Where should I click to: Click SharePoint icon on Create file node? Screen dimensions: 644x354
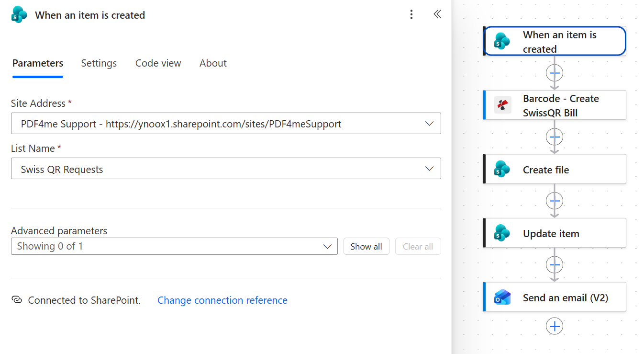tap(502, 169)
